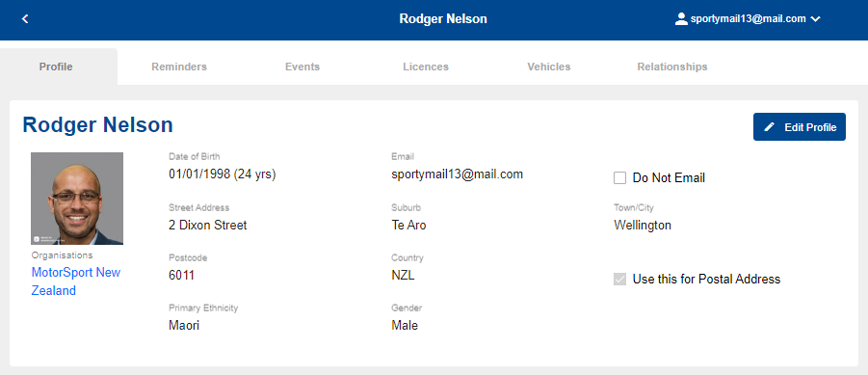Click the gender value Male
The height and width of the screenshot is (375, 868).
405,325
